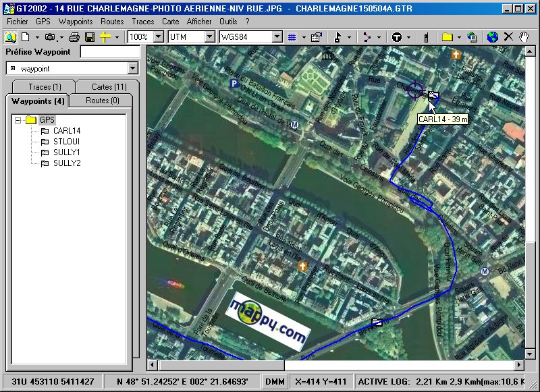Switch to the Traces (1) tab
Viewport: 540px width, 392px height.
point(45,87)
